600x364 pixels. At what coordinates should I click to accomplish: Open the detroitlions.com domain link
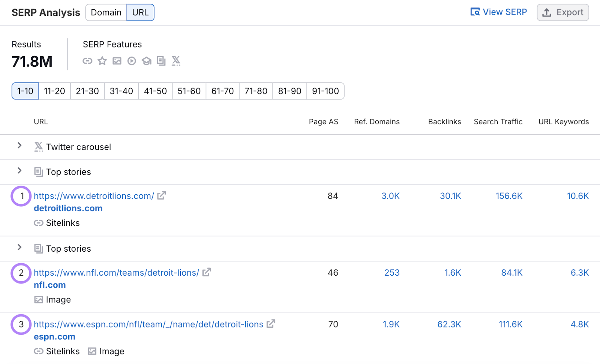click(68, 208)
